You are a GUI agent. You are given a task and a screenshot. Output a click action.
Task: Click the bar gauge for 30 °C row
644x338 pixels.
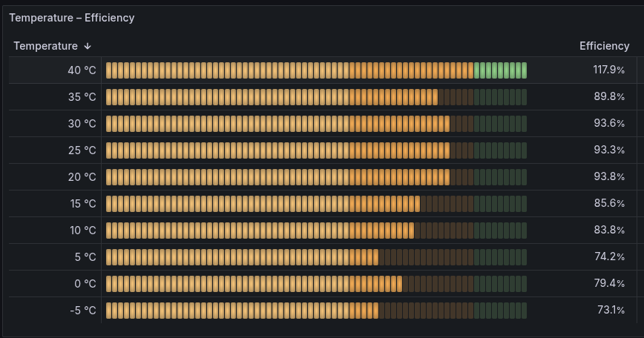(x=316, y=124)
